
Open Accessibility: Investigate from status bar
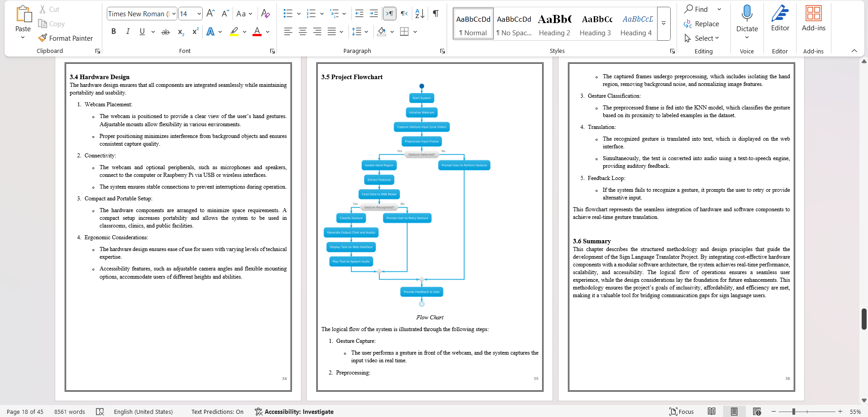(294, 412)
